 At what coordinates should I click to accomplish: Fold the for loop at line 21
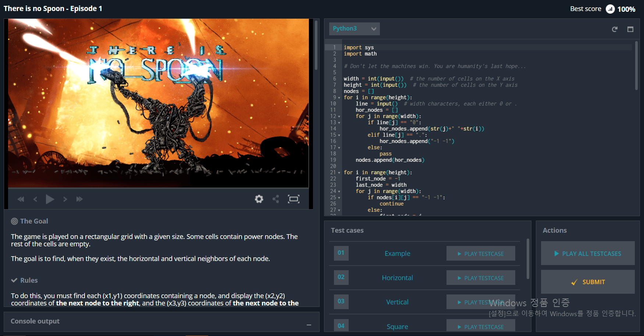coord(339,173)
